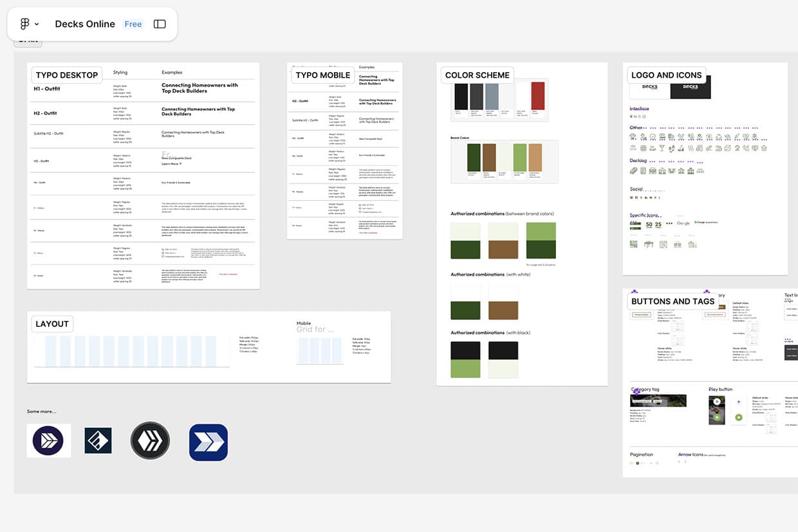Click the dark green brand color swatch
The width and height of the screenshot is (798, 532).
(x=474, y=158)
